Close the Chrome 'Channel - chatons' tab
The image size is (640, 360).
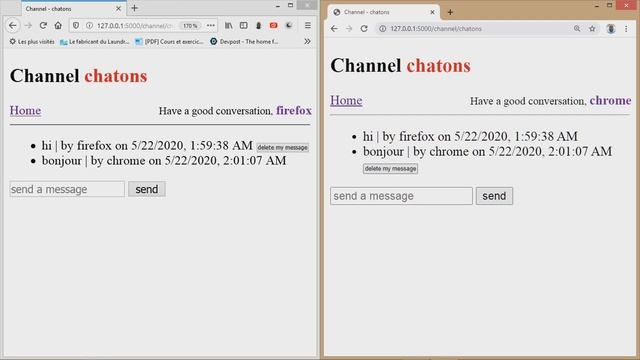click(x=432, y=12)
